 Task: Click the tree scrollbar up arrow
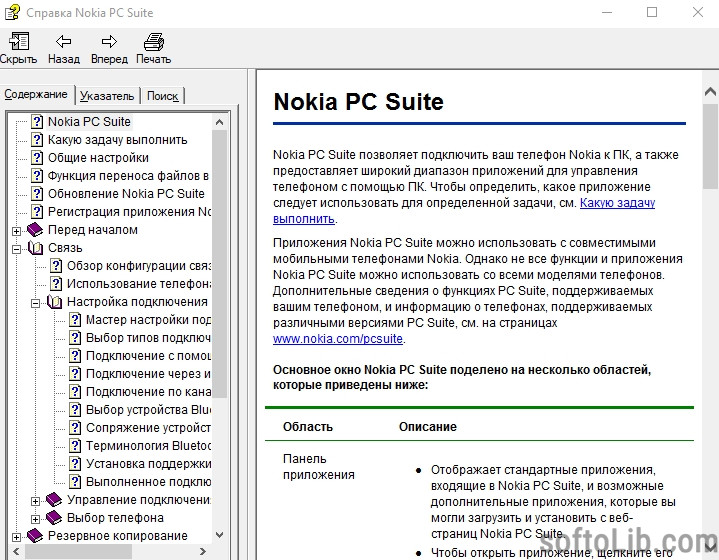pos(219,122)
